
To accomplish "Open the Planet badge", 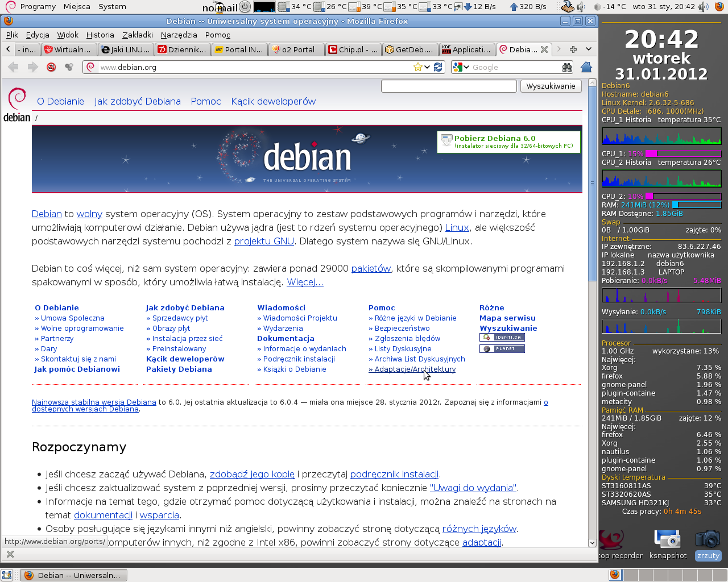I will [x=502, y=349].
